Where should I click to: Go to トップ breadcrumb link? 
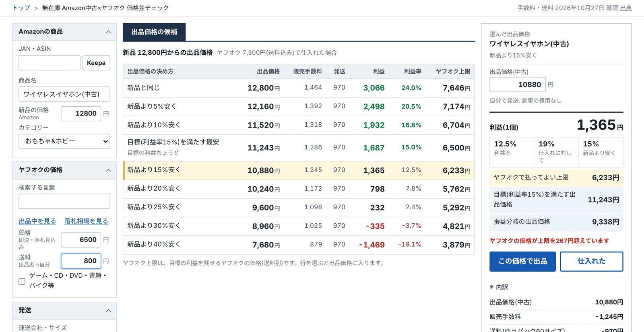(21, 8)
